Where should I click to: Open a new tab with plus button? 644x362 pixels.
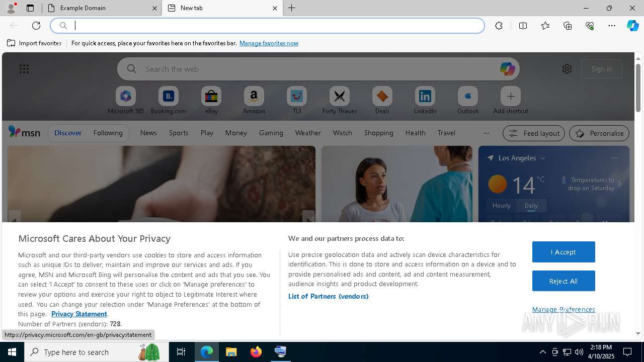tap(291, 8)
